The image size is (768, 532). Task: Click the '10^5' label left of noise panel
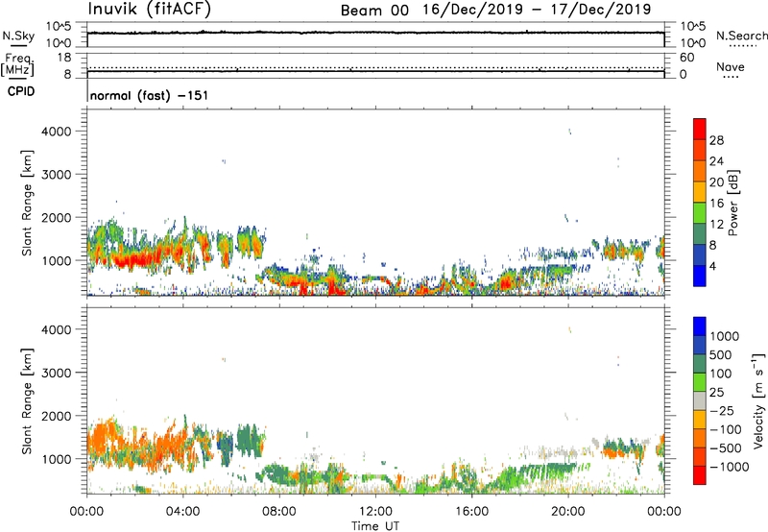pyautogui.click(x=59, y=27)
